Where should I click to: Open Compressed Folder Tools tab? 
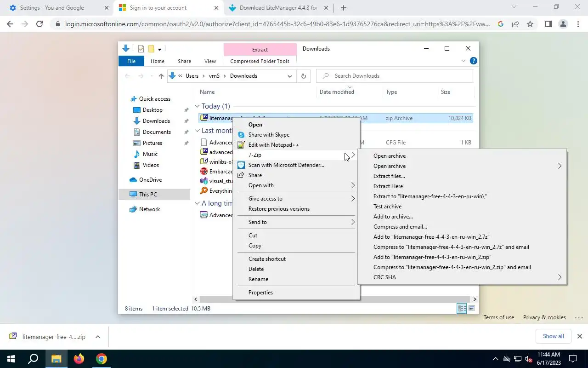(x=260, y=61)
